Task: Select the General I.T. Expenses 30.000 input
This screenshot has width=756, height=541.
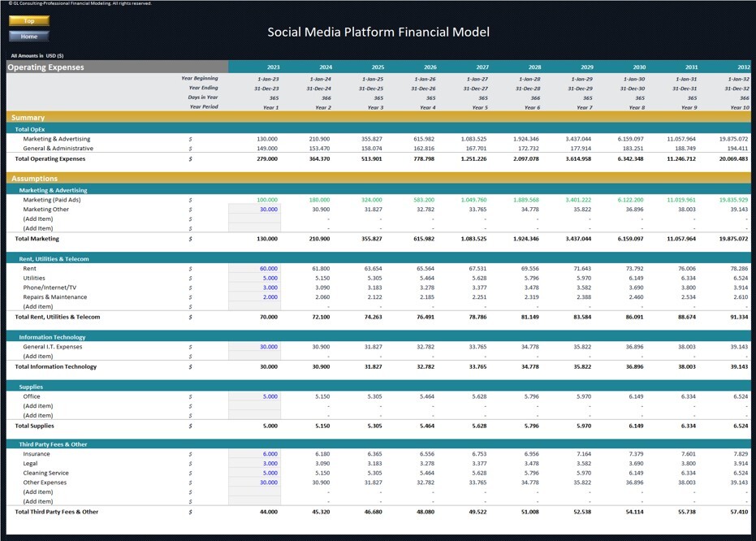Action: click(x=254, y=347)
